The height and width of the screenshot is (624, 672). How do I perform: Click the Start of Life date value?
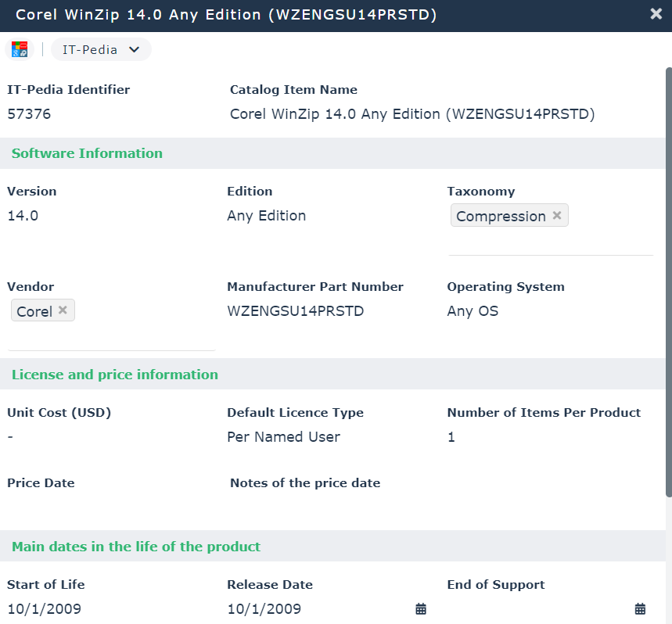click(x=44, y=608)
